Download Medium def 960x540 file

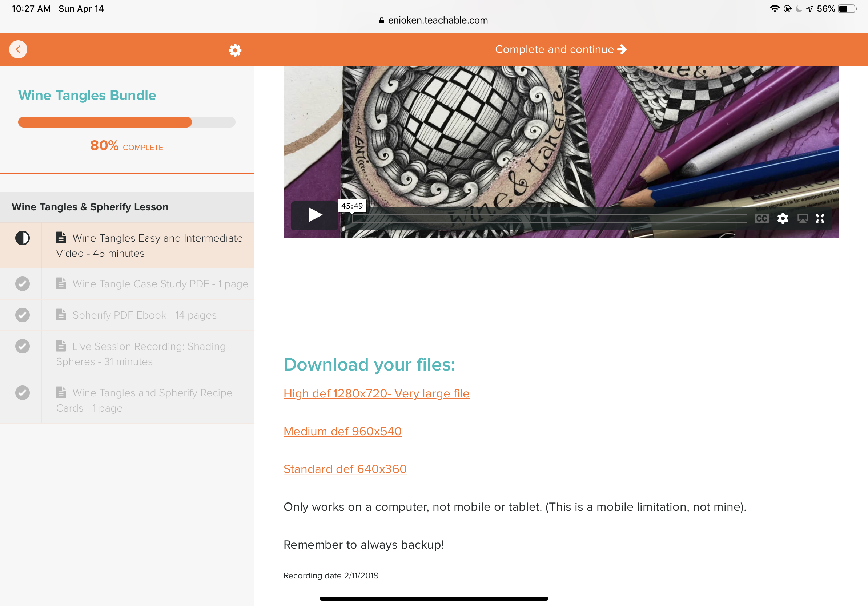tap(342, 431)
